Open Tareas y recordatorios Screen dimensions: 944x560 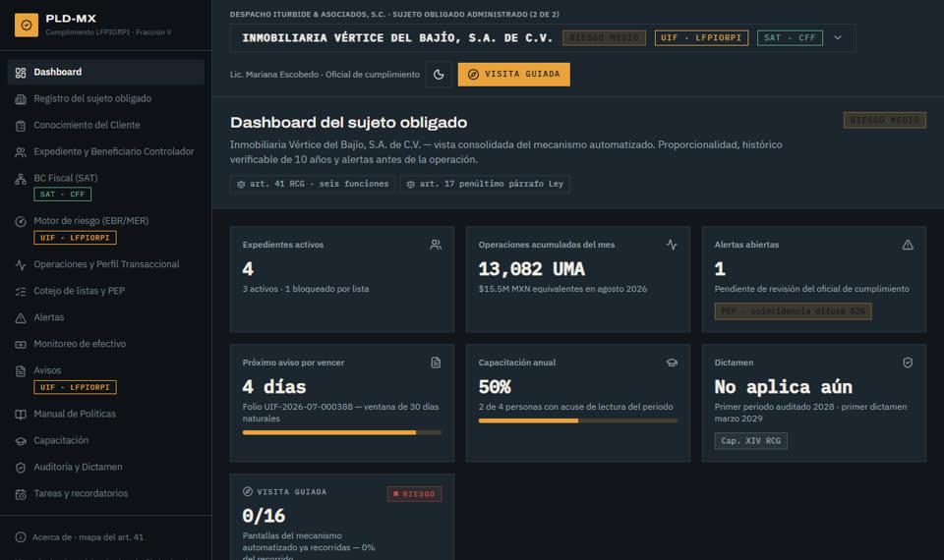coord(106,494)
